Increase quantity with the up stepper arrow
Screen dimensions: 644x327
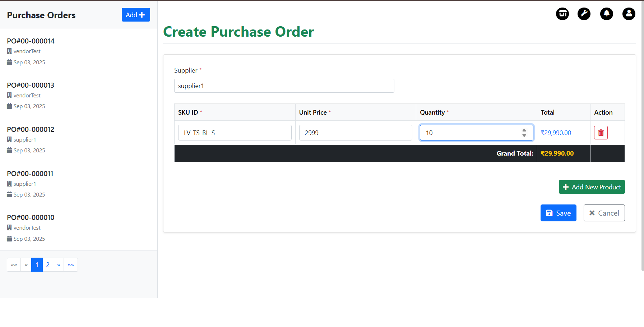click(524, 130)
